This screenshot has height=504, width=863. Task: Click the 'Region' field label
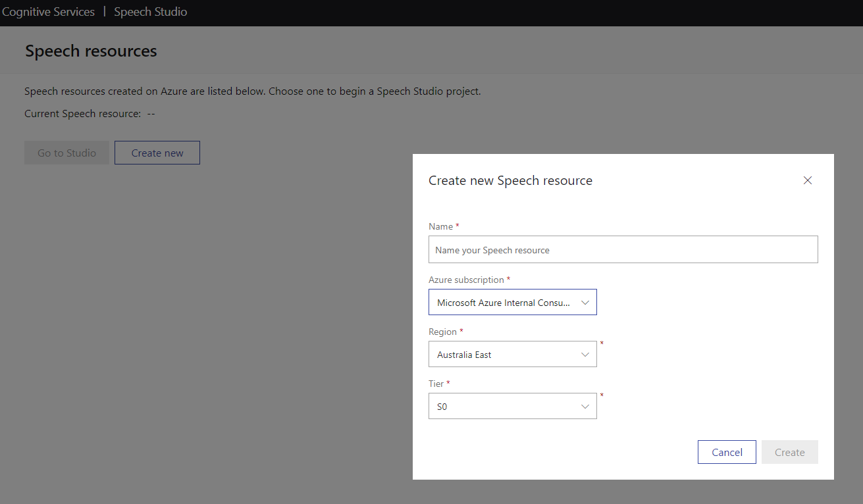442,332
